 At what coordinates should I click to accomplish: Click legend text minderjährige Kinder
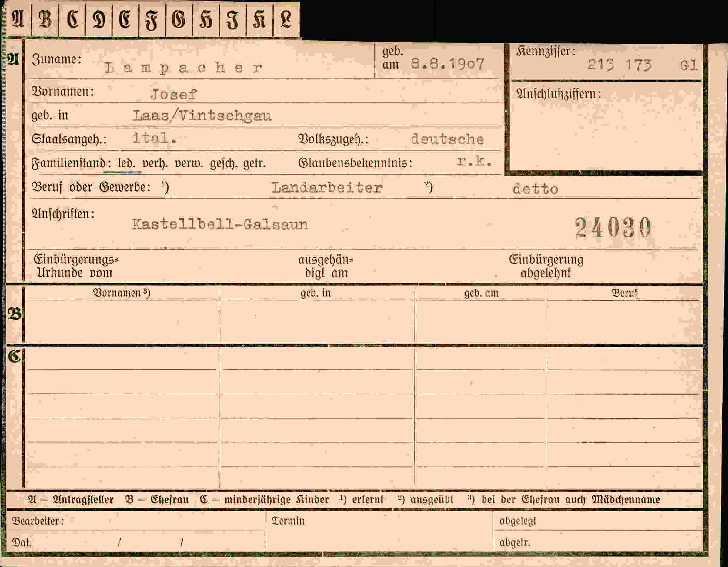click(276, 500)
